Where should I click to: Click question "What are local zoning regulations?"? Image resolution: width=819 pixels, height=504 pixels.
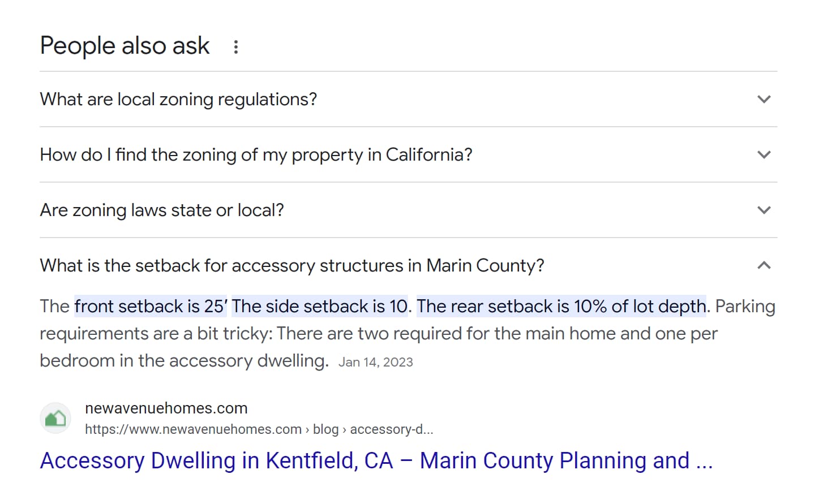[178, 100]
